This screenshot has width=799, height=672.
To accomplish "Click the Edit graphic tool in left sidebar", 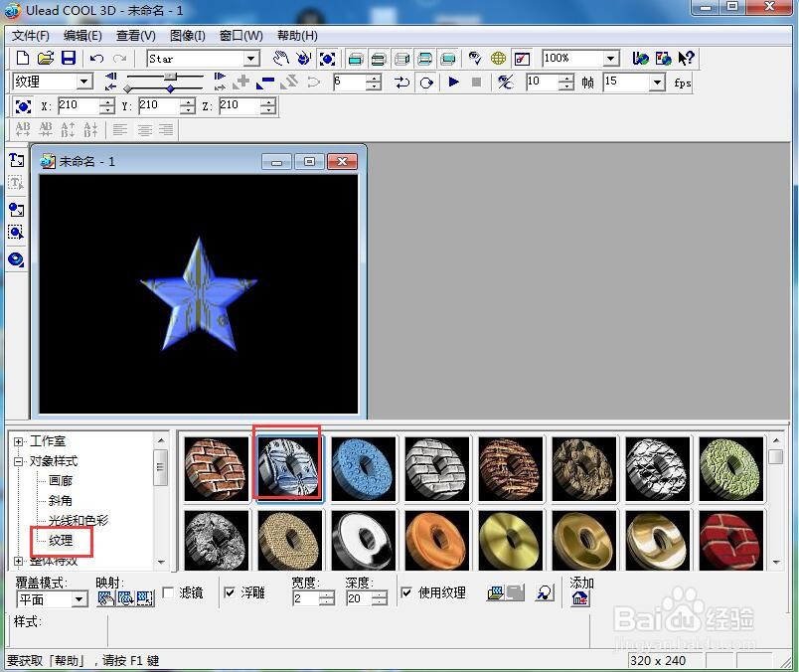I will 16,233.
